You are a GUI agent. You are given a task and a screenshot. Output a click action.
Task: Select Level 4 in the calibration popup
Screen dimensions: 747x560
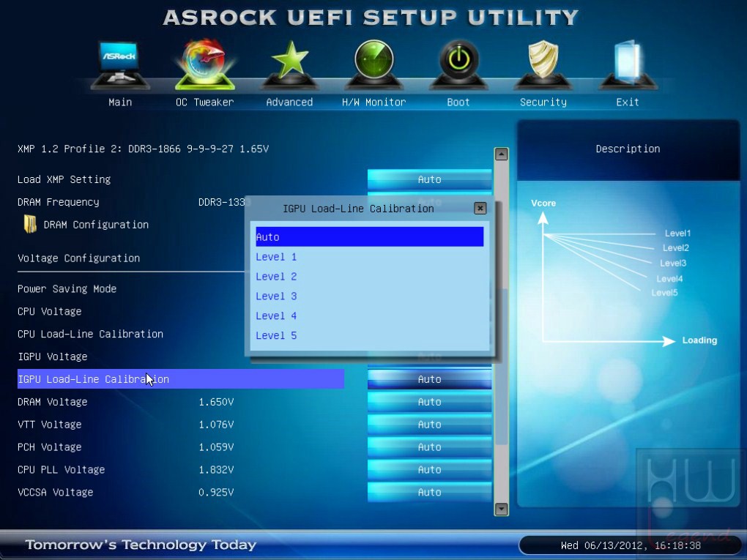click(x=370, y=316)
